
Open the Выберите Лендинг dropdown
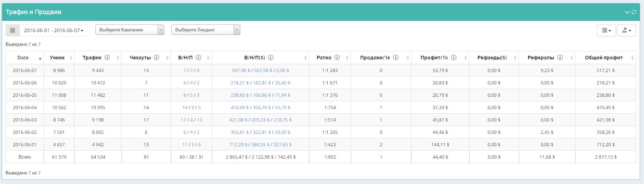point(206,30)
